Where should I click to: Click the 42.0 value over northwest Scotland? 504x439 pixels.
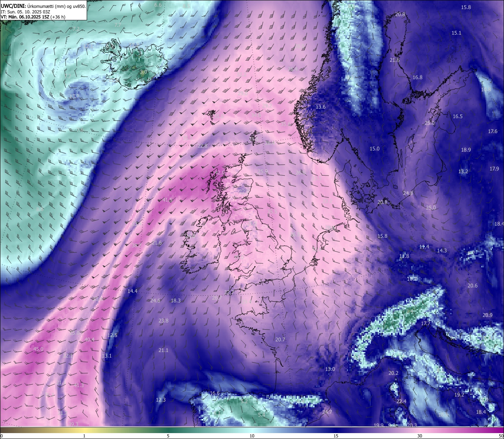pyautogui.click(x=220, y=173)
